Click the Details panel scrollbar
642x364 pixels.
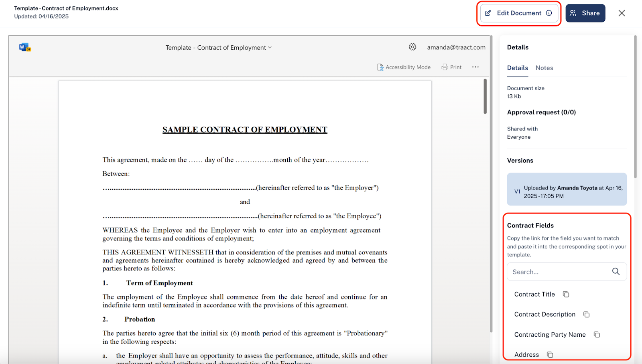635,107
